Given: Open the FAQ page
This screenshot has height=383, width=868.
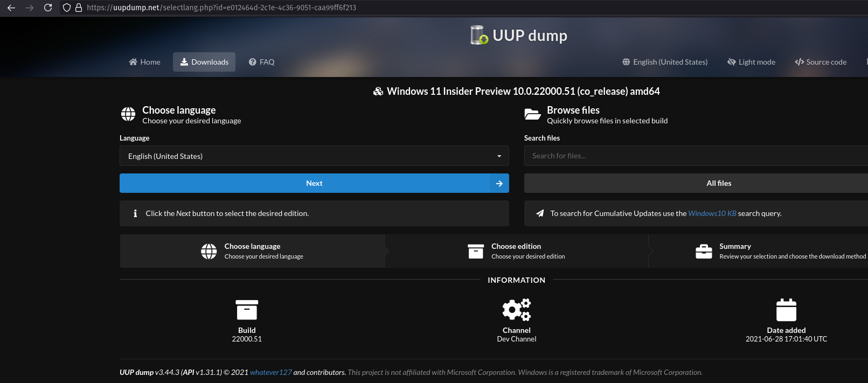Looking at the screenshot, I should coord(261,62).
